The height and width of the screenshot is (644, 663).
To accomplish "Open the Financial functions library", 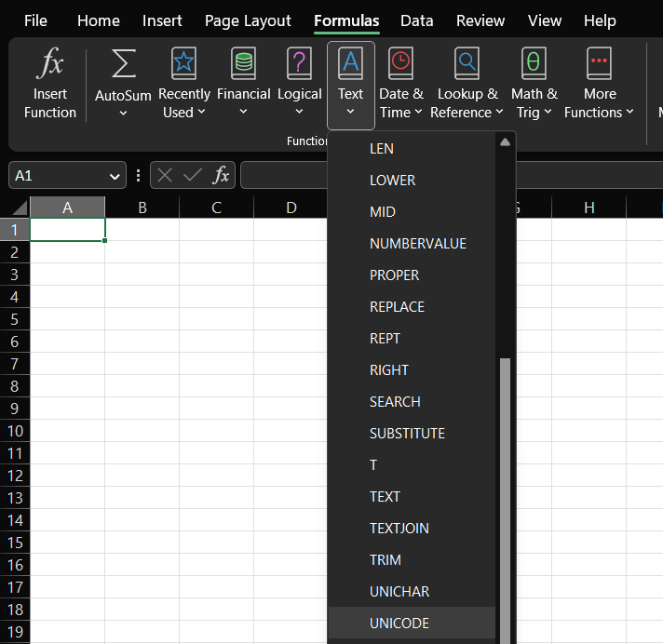I will click(x=243, y=65).
